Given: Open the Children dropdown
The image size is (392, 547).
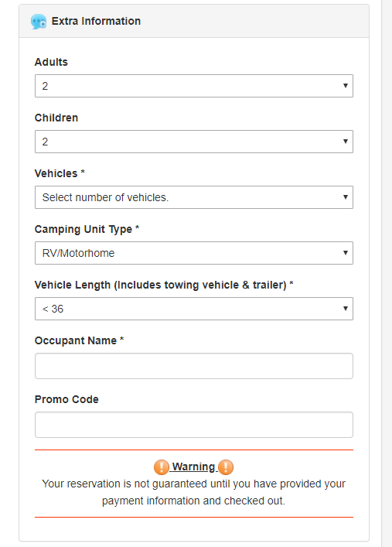Looking at the screenshot, I should click(x=194, y=142).
